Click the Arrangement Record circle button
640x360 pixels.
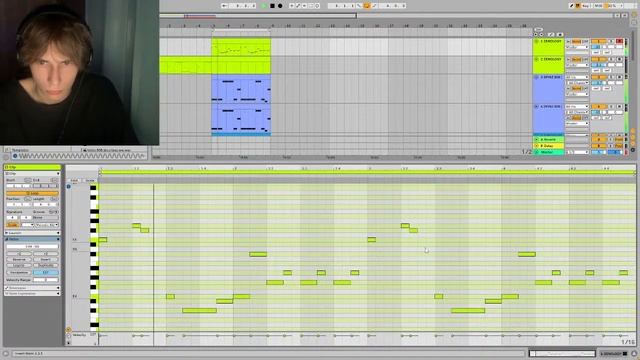(x=280, y=6)
